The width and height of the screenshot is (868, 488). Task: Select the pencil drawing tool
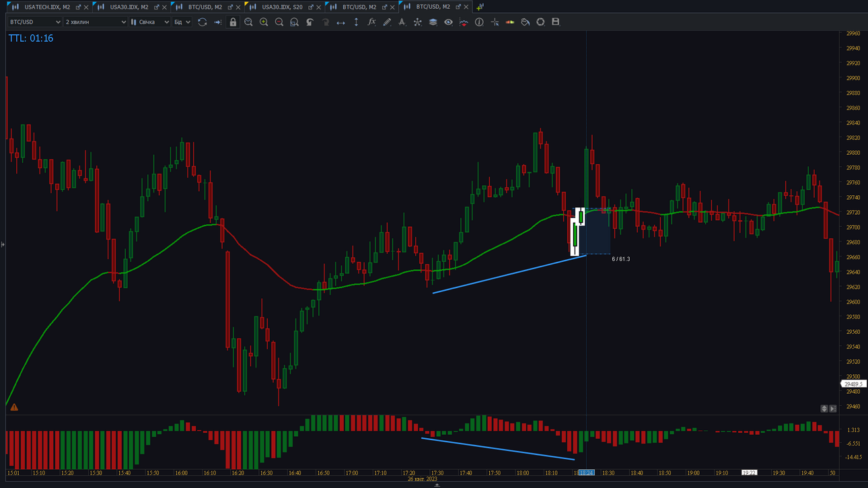[x=387, y=22]
